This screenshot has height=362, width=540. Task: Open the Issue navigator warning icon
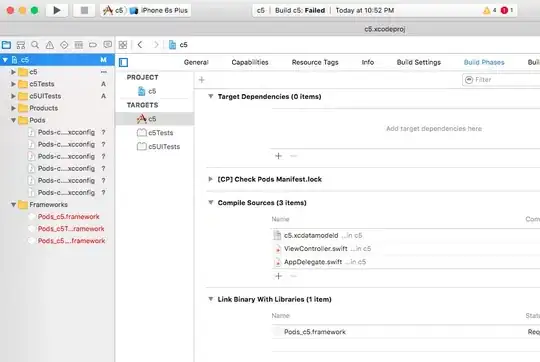click(50, 45)
